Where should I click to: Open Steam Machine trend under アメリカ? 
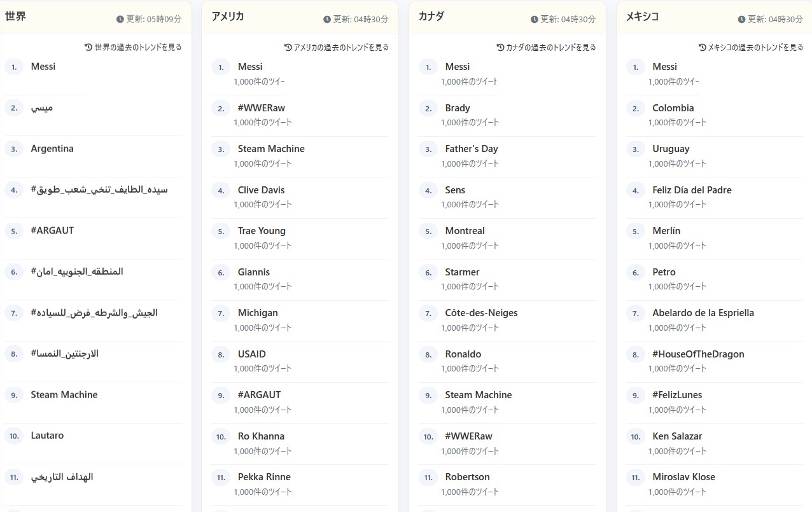coord(271,149)
